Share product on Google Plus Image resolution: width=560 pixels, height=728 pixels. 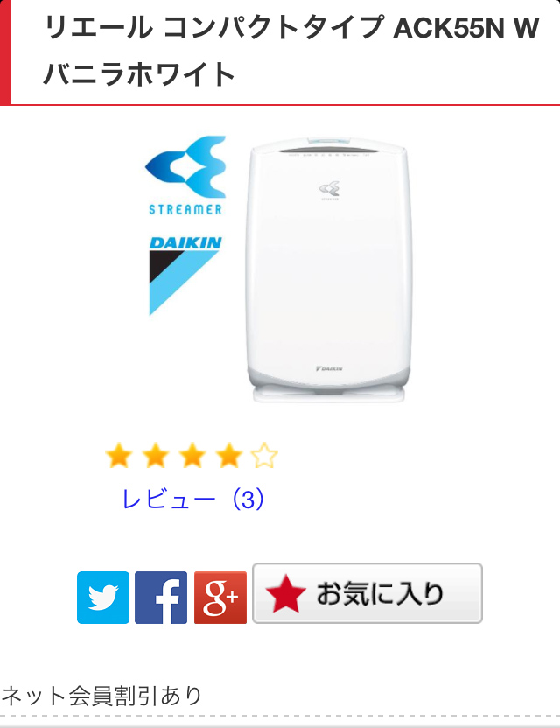point(220,597)
